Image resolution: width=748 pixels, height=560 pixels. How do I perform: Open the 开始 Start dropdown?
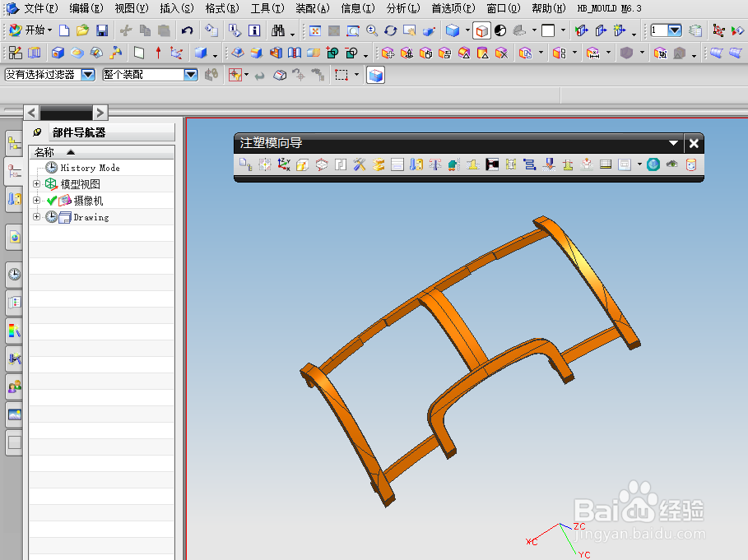(x=31, y=30)
